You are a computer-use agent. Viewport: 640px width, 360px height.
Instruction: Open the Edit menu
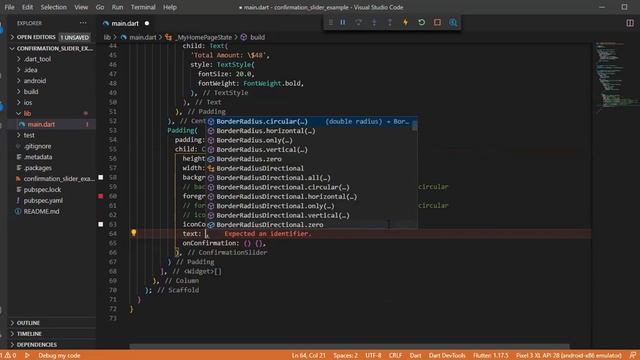tap(27, 7)
